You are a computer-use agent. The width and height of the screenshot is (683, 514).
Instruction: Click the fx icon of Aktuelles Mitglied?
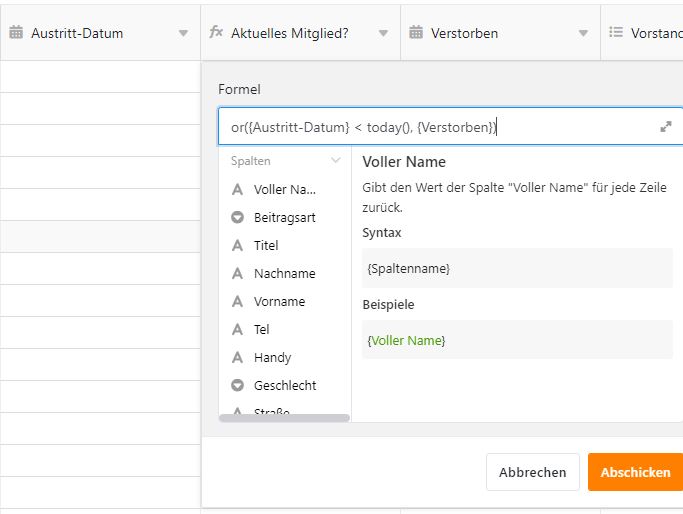[x=216, y=32]
